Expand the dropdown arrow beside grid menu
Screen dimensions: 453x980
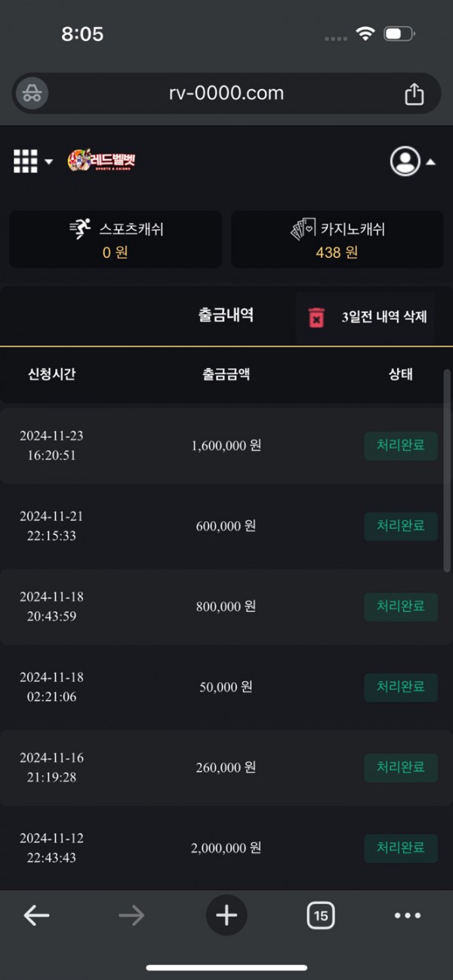pos(49,161)
